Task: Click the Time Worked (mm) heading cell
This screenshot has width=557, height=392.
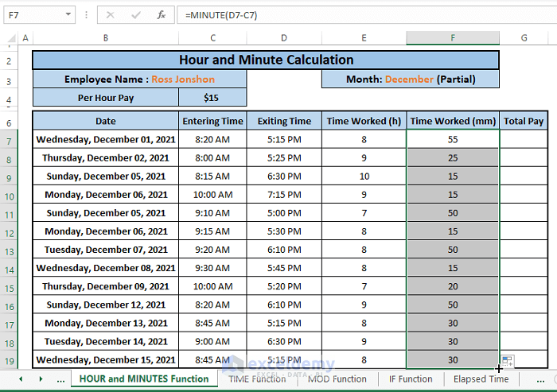Action: (453, 121)
